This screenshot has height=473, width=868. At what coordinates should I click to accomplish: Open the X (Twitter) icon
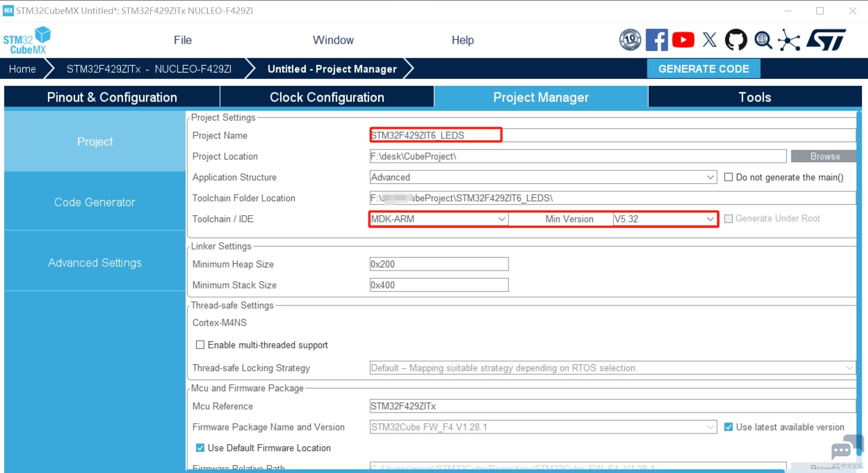click(710, 40)
